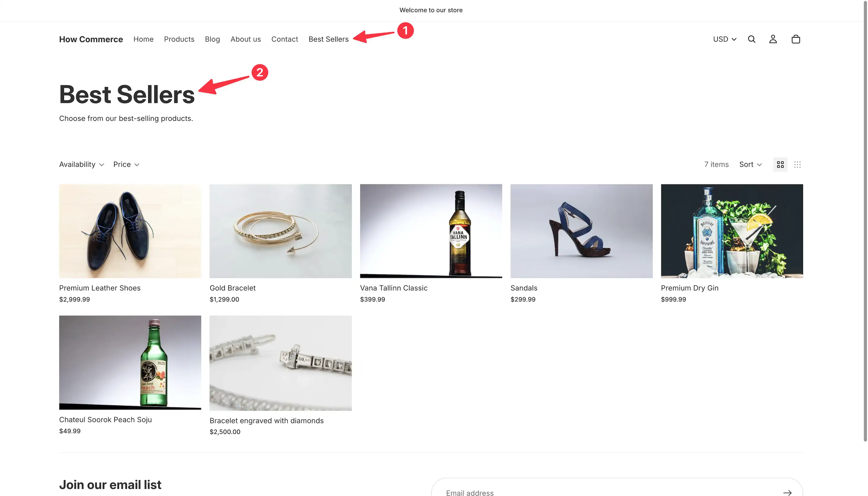
Task: Click the How Commerce store logo
Action: pyautogui.click(x=91, y=39)
